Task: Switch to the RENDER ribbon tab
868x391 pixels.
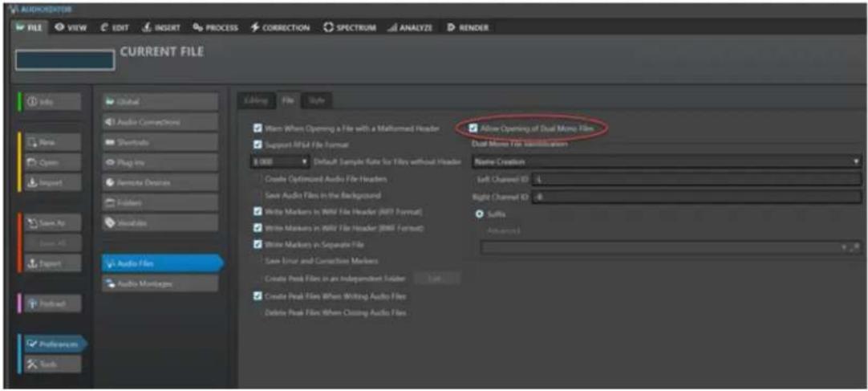Action: (x=467, y=27)
